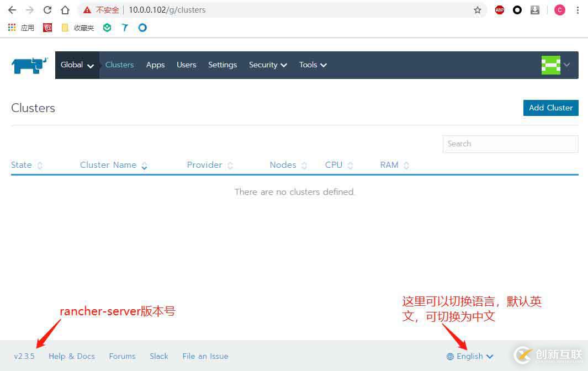Click the Search input field
The height and width of the screenshot is (371, 588).
[x=510, y=144]
